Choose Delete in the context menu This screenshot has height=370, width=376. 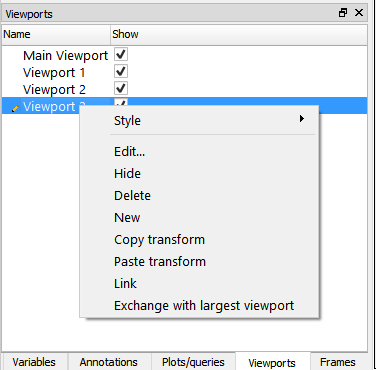pos(199,196)
